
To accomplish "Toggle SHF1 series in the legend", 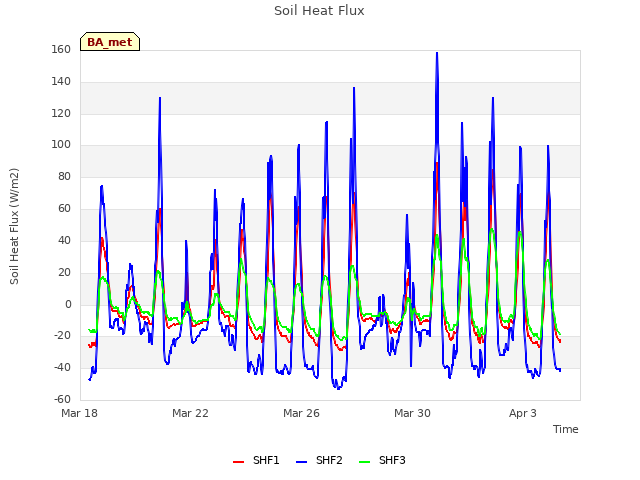I will pyautogui.click(x=256, y=460).
